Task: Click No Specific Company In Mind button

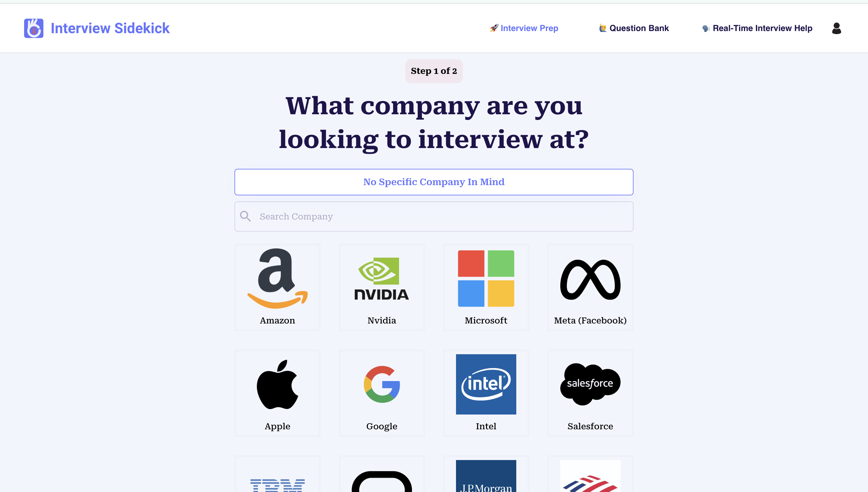Action: pos(434,182)
